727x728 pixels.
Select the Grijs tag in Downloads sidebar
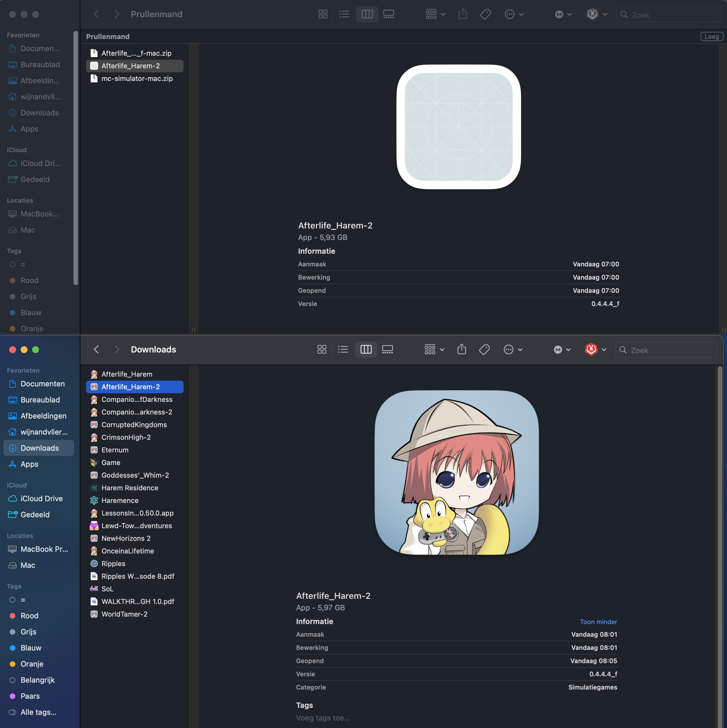(38, 632)
